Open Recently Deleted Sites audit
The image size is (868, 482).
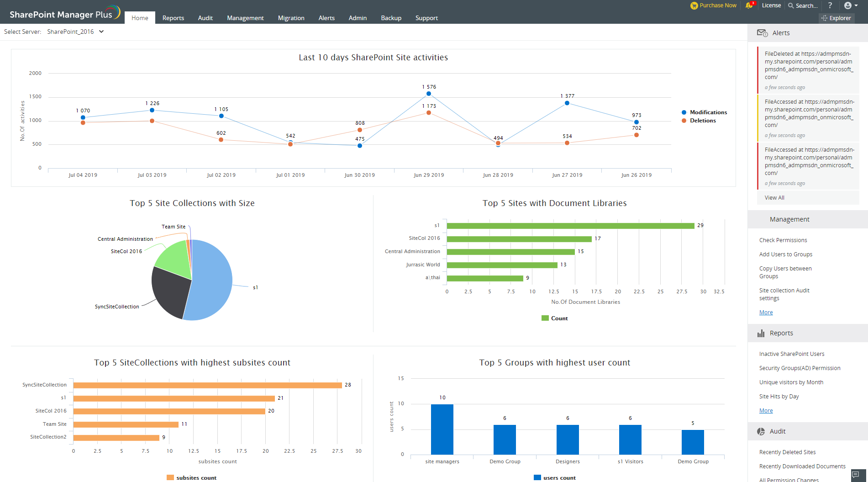[x=787, y=452]
